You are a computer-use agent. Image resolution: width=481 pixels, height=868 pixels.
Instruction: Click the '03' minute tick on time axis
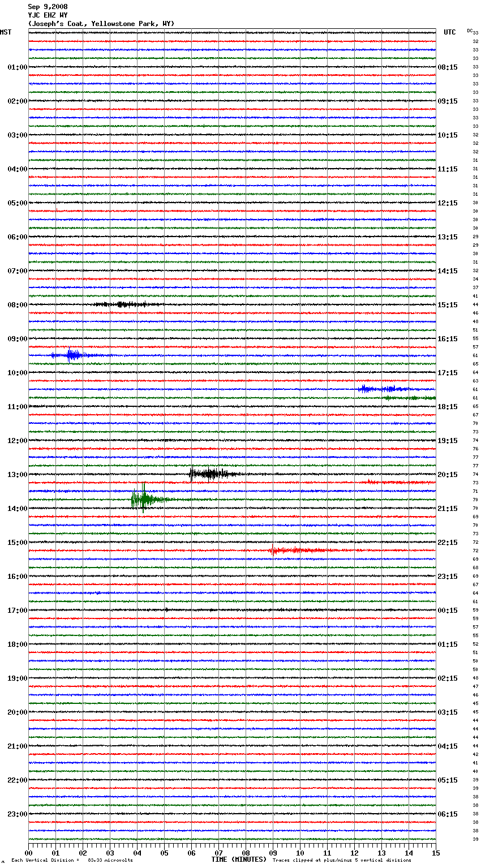point(110,853)
